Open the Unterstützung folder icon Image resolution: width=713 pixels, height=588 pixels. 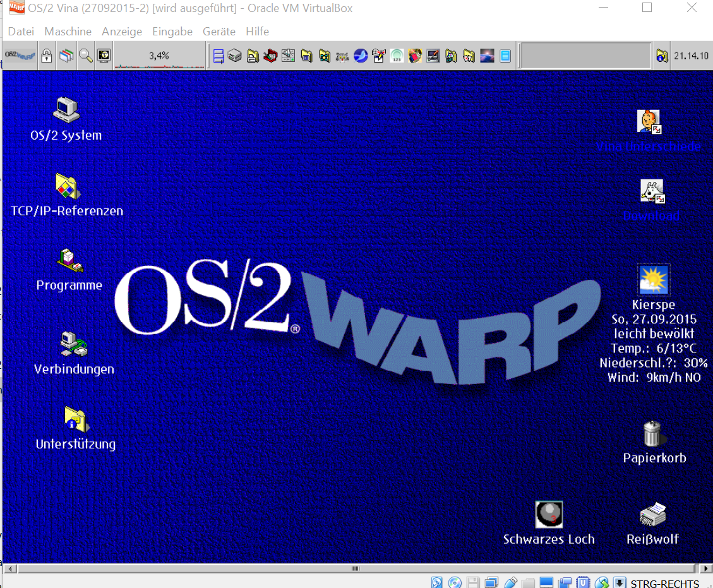coord(76,419)
